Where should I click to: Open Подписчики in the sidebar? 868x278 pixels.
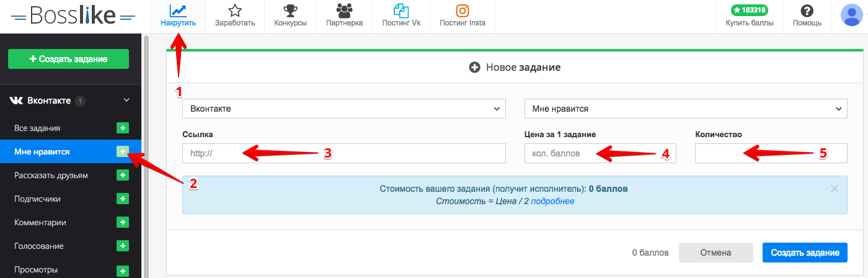click(x=37, y=199)
